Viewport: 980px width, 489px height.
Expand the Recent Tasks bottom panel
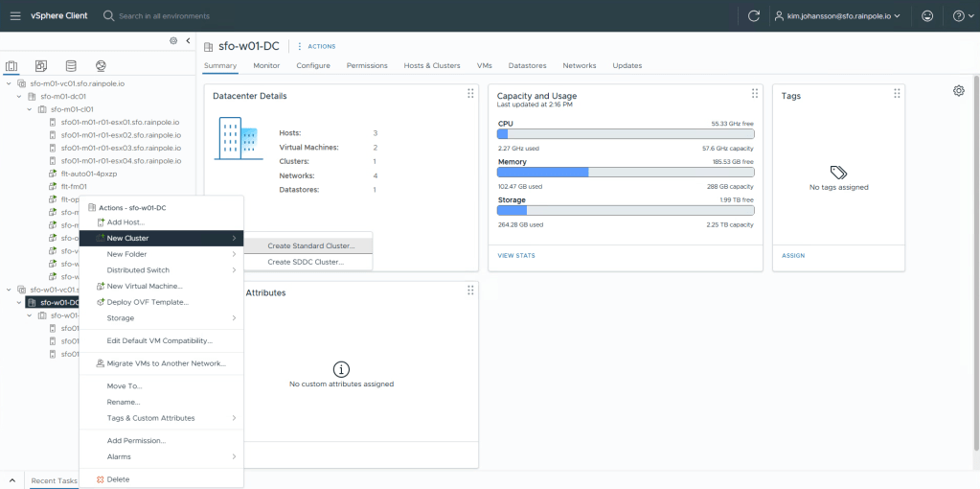point(11,479)
